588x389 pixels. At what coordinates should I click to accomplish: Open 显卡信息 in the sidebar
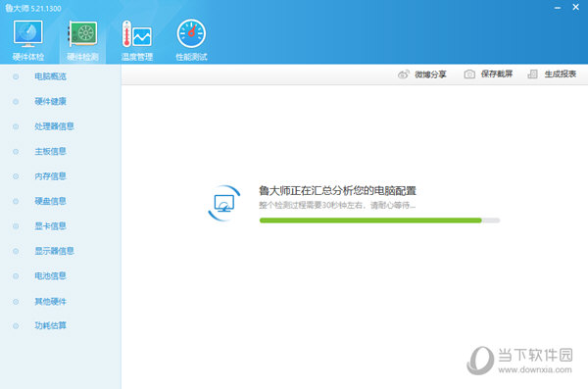click(x=50, y=225)
